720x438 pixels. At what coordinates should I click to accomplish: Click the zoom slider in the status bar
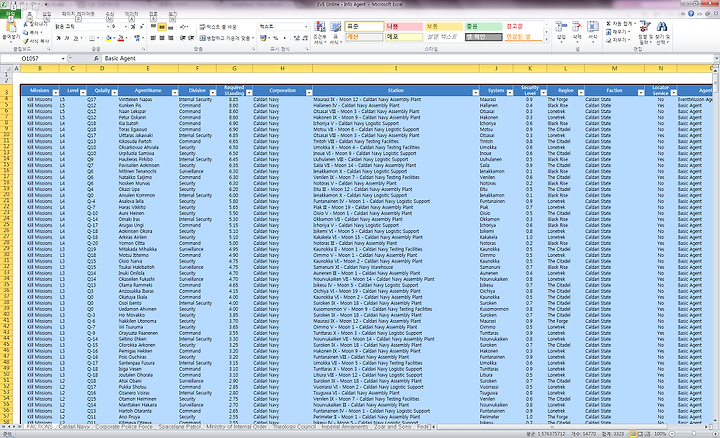(693, 433)
